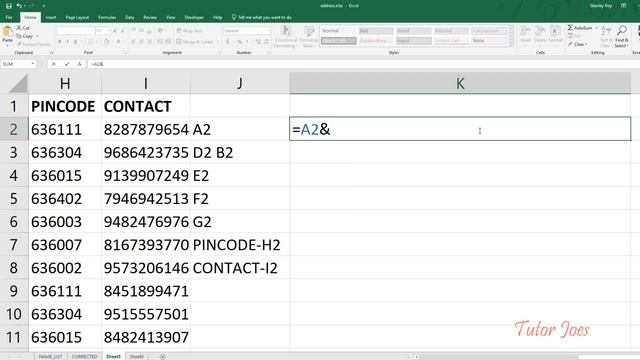Open Sort & Filter

pos(606,36)
